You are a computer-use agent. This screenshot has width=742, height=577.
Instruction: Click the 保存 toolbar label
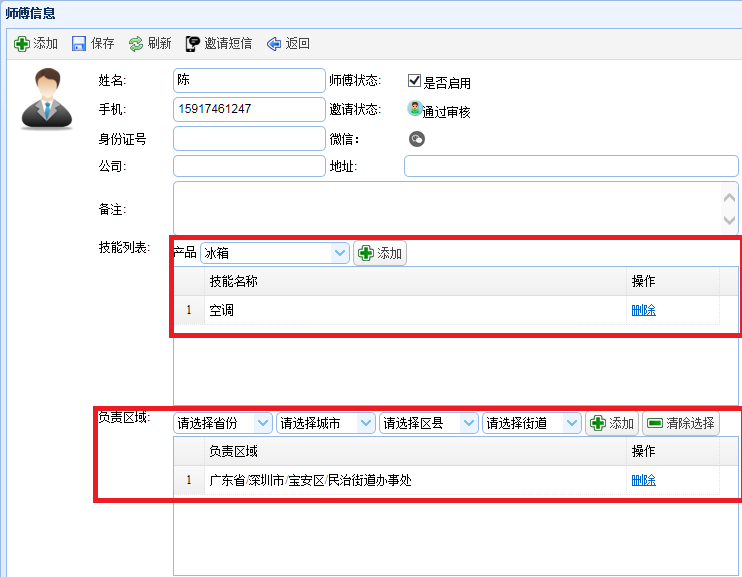tap(103, 44)
